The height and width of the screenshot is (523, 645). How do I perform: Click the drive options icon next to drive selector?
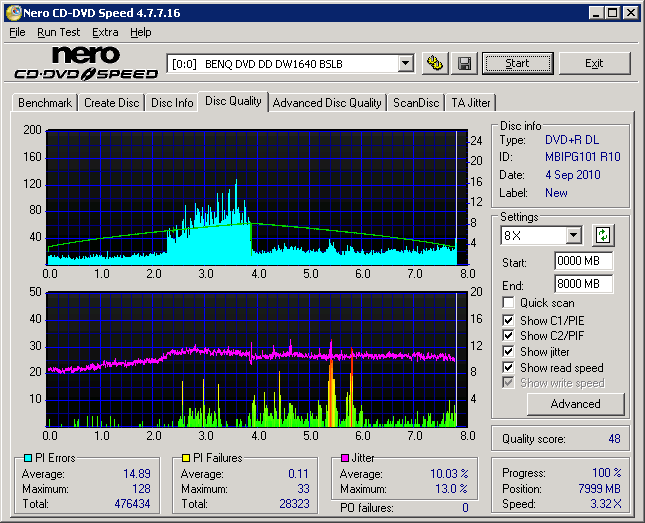point(435,64)
